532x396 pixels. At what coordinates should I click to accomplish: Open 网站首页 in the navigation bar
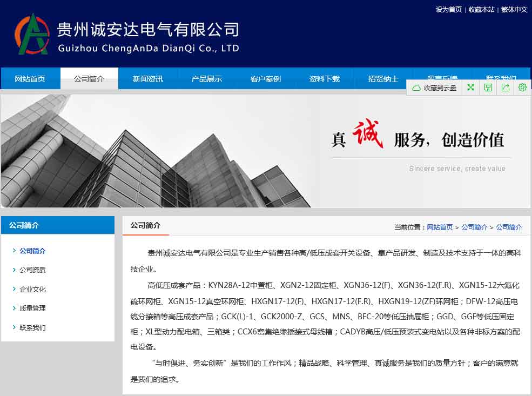[x=30, y=79]
